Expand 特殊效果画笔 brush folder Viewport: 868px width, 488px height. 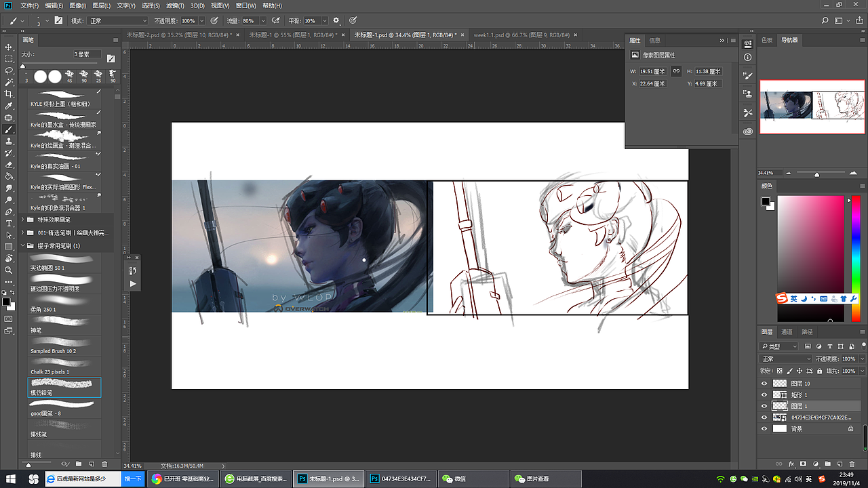22,220
